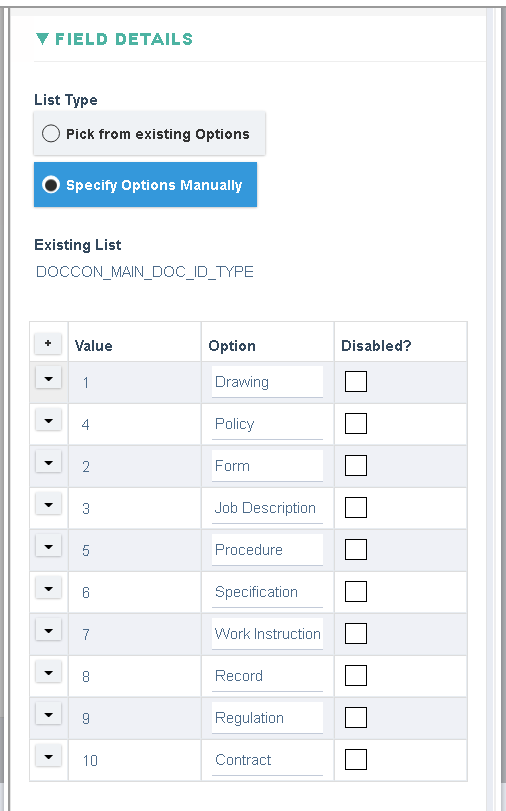The width and height of the screenshot is (506, 811).
Task: Open row menu arrow for Form
Action: tap(49, 462)
